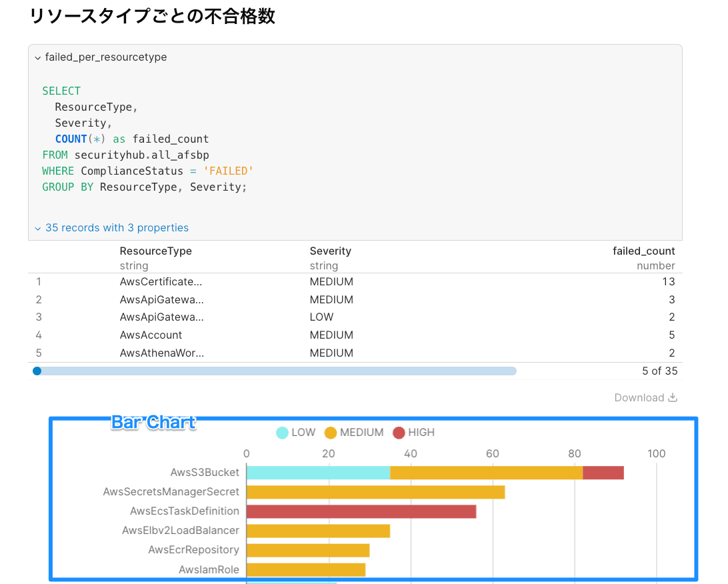
Task: Click the AwsIamRole bar
Action: (306, 569)
